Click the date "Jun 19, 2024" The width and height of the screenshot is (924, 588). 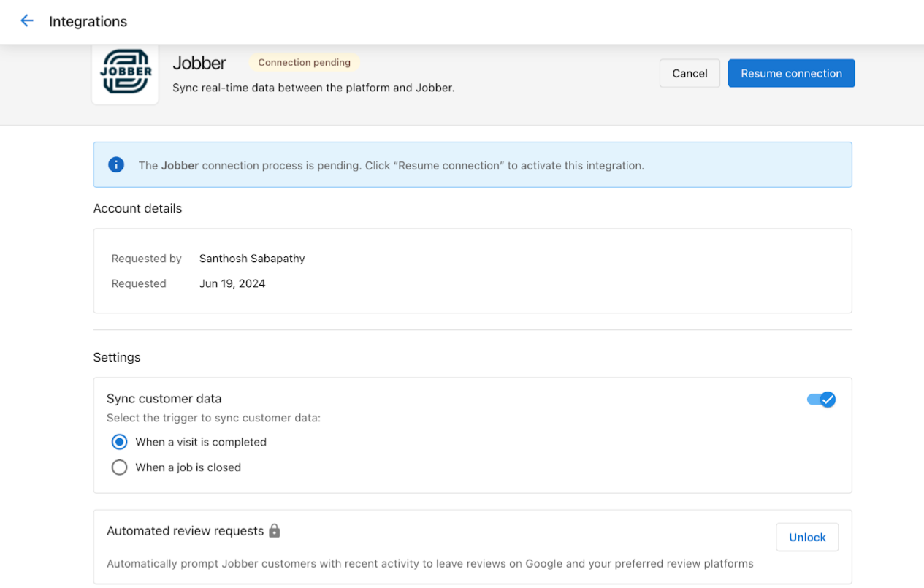[x=232, y=283]
